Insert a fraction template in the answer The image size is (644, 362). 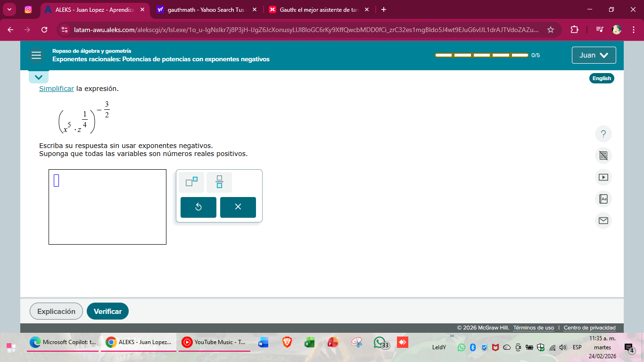tap(219, 182)
